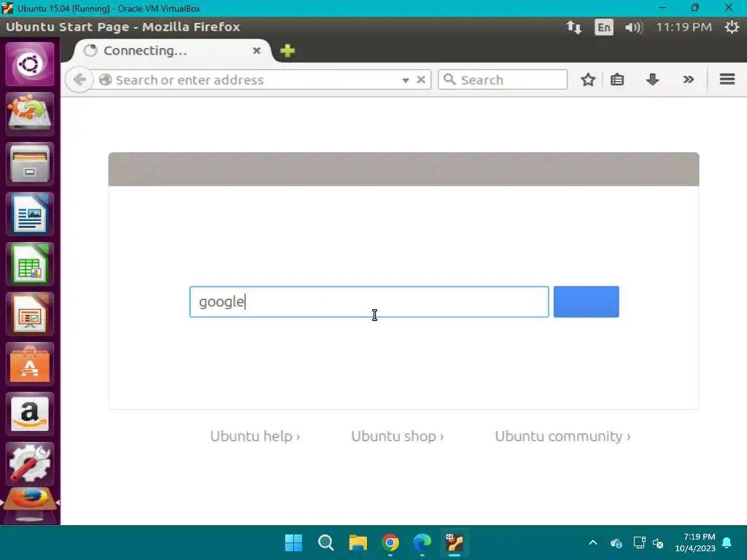Launch the Ubuntu installer from the dock
This screenshot has height=560, width=747.
(29, 114)
